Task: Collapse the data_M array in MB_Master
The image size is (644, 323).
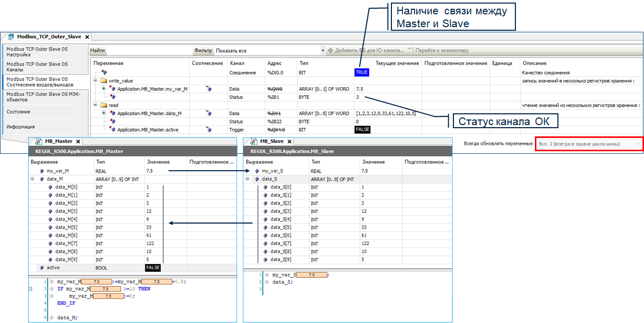Action: tap(33, 179)
